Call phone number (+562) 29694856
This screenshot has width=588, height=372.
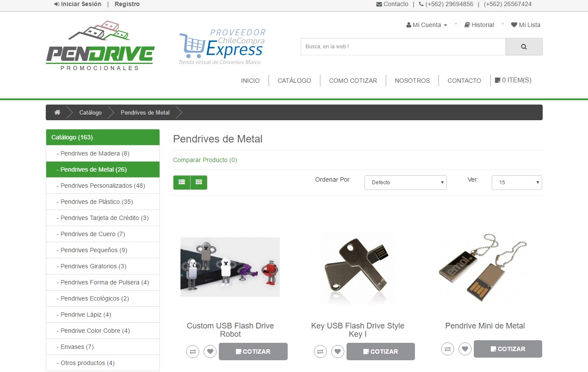tap(446, 4)
